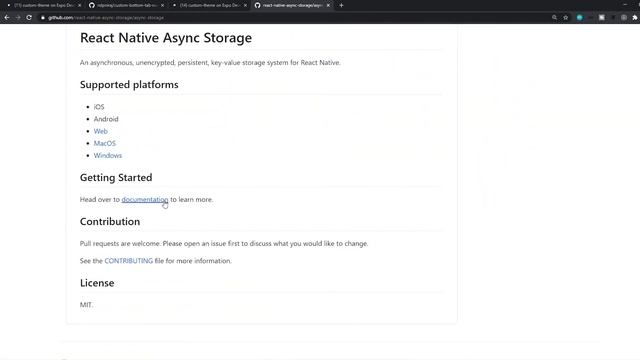Image resolution: width=640 pixels, height=360 pixels.
Task: Bookmark this page with the star icon
Action: [x=566, y=18]
